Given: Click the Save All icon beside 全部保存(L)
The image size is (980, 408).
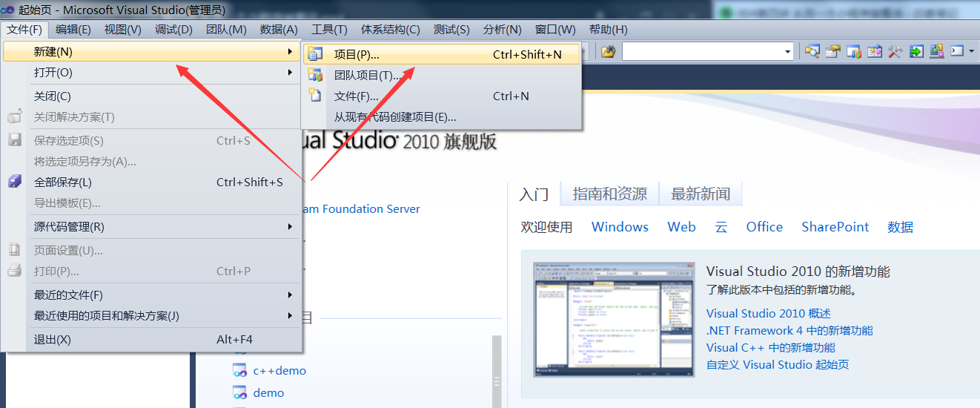Looking at the screenshot, I should [x=15, y=182].
